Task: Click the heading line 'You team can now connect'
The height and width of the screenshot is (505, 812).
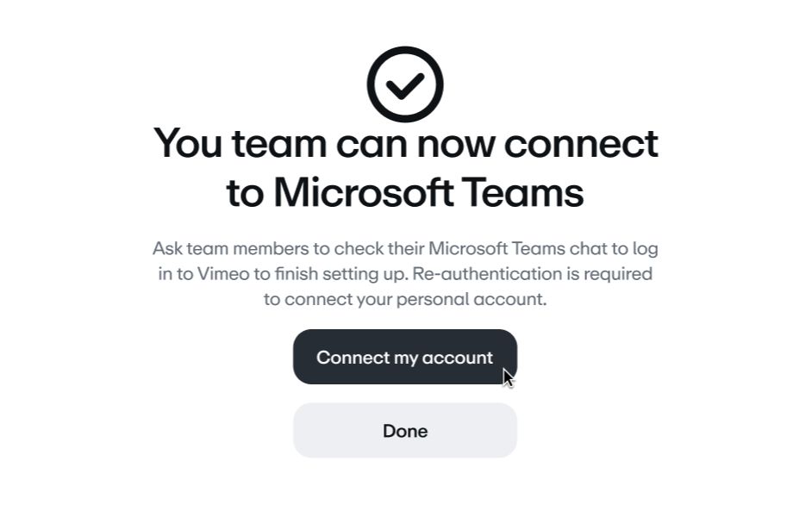Action: (405, 143)
